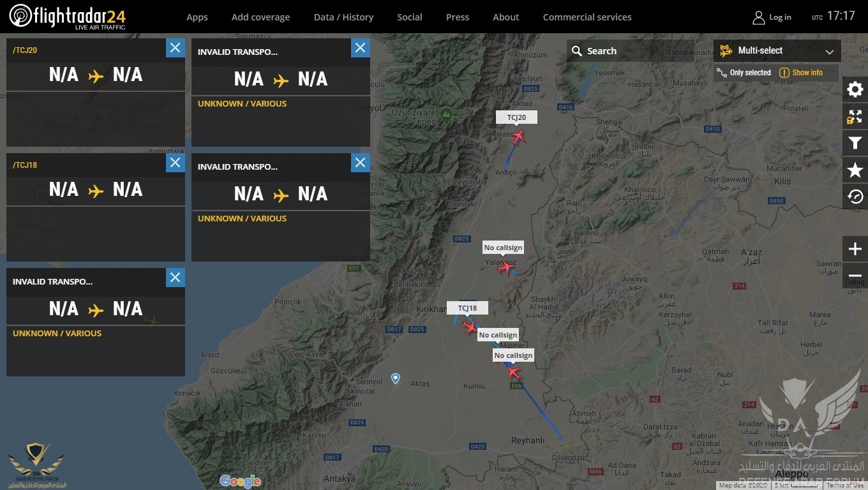
Task: Toggle the Only selected option
Action: (x=744, y=73)
